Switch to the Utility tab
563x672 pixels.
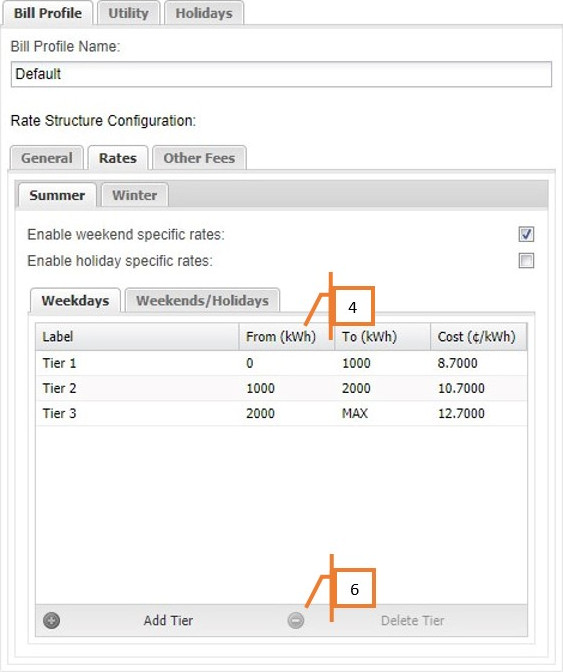click(x=128, y=13)
